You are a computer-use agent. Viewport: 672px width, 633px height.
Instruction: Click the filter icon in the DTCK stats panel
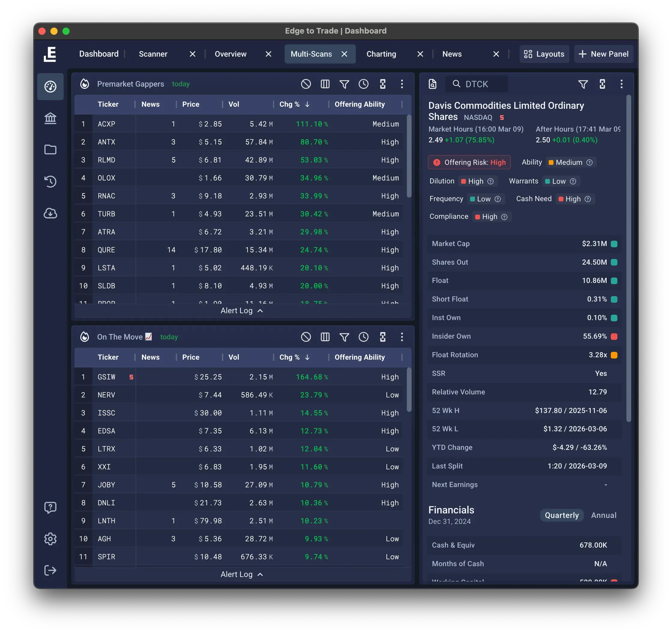583,84
